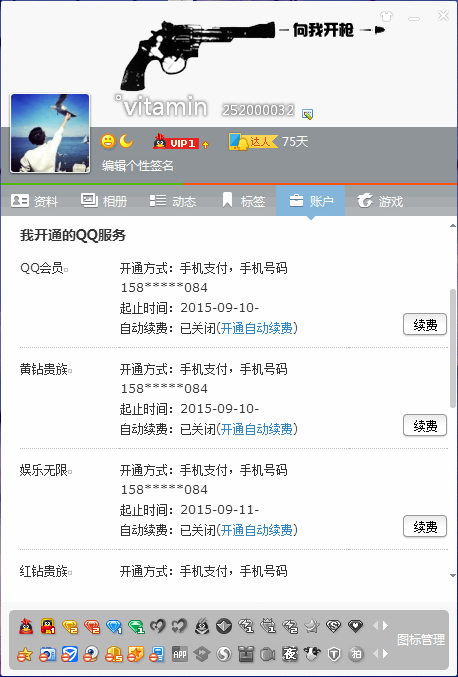The image size is (458, 677).
Task: Click the scroll-down arrow of services list
Action: click(x=453, y=576)
